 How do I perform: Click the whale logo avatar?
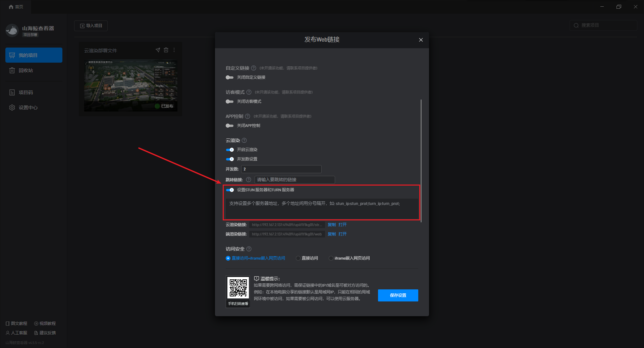12,30
